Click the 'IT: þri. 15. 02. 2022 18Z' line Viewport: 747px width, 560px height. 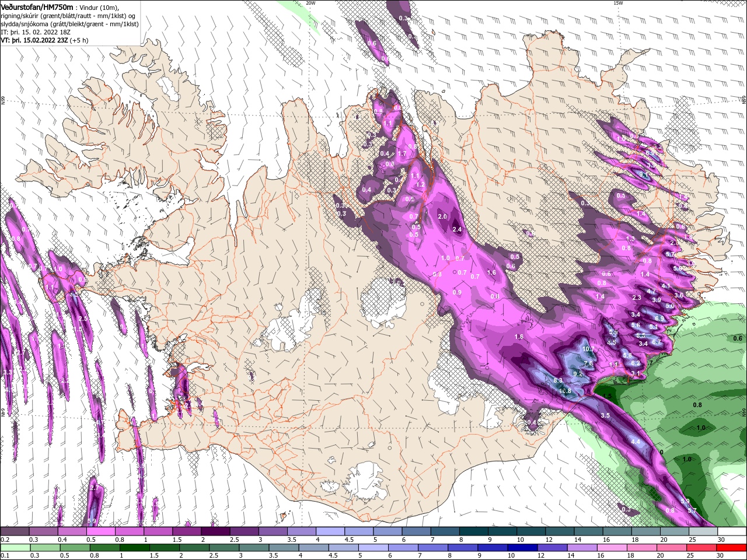coord(35,32)
